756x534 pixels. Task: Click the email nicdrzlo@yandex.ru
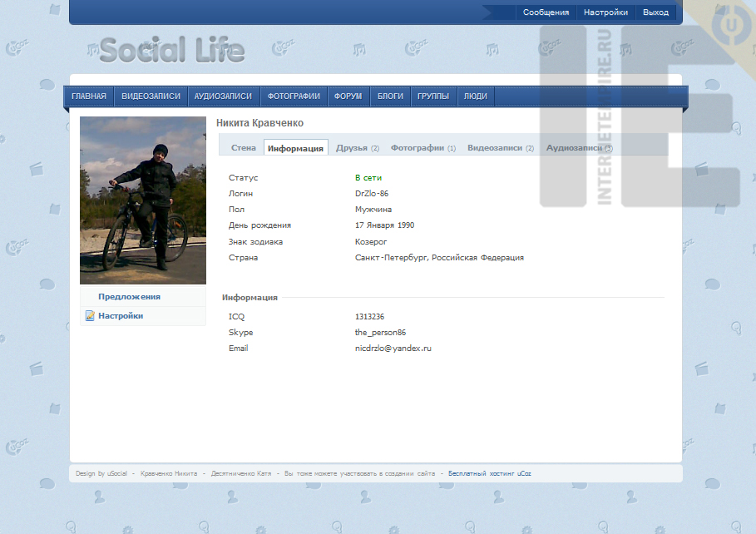point(393,349)
